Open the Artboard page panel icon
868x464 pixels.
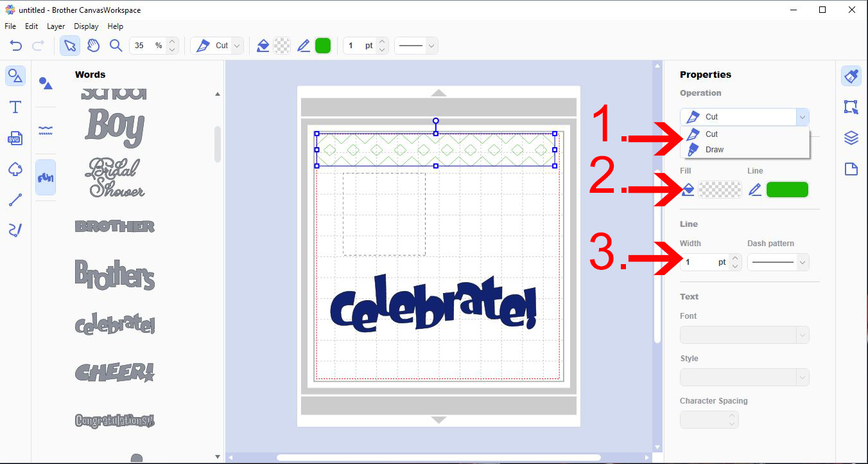(851, 169)
